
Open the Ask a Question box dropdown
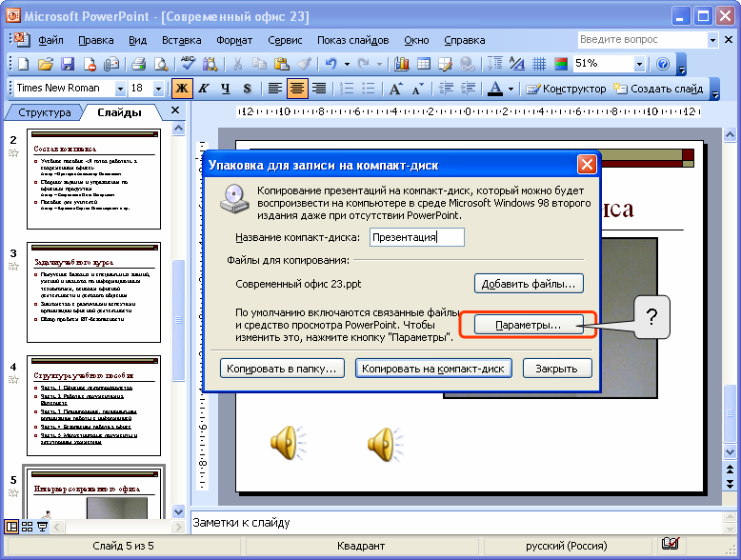(x=712, y=40)
